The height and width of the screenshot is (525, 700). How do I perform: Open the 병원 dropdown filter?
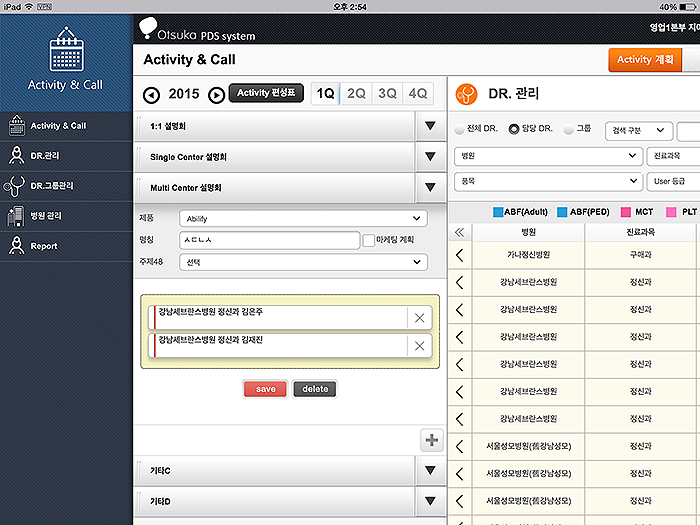click(548, 156)
